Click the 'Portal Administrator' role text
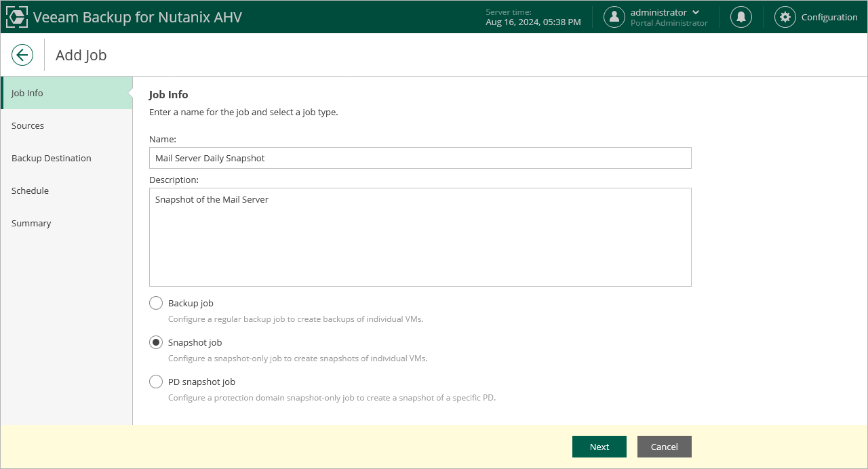 click(x=669, y=23)
